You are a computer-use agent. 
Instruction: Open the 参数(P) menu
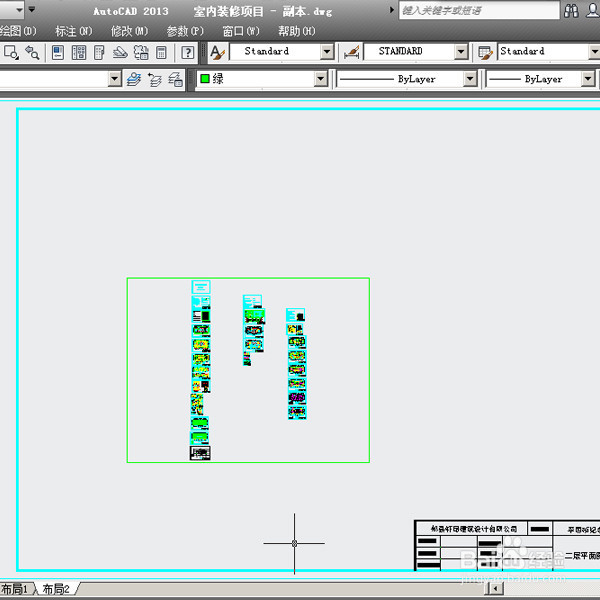click(185, 31)
